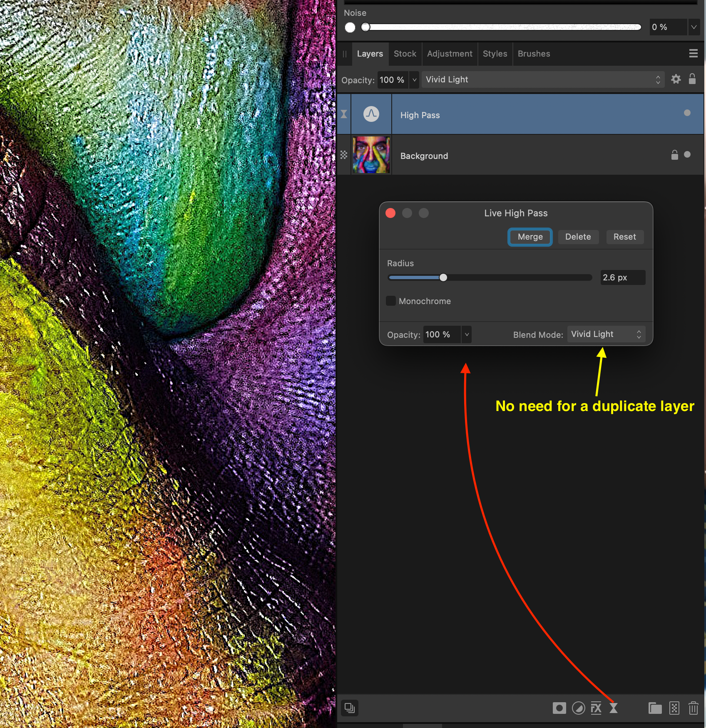706x728 pixels.
Task: Open the Brushes tab
Action: point(534,54)
